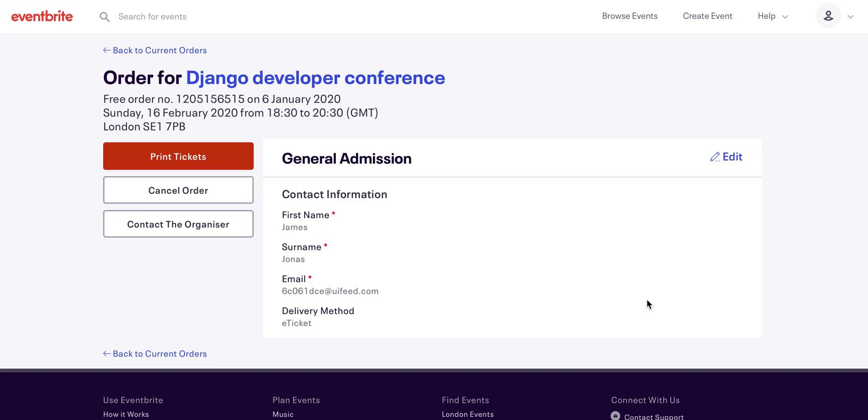The image size is (868, 420).
Task: Click the Print Tickets button
Action: pos(178,156)
